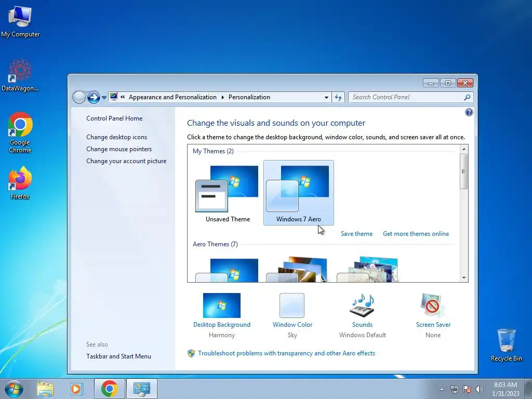Switch to Chrome in the taskbar
The image size is (532, 399).
[109, 389]
